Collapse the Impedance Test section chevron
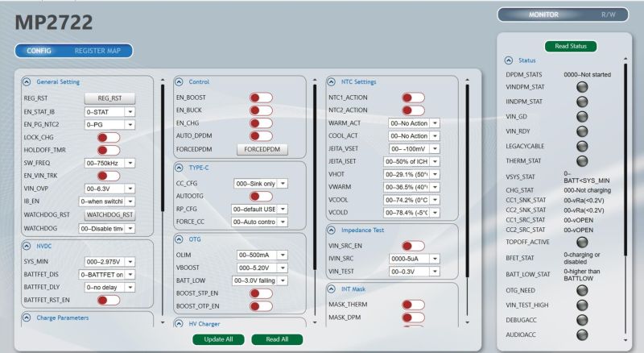 pyautogui.click(x=332, y=230)
